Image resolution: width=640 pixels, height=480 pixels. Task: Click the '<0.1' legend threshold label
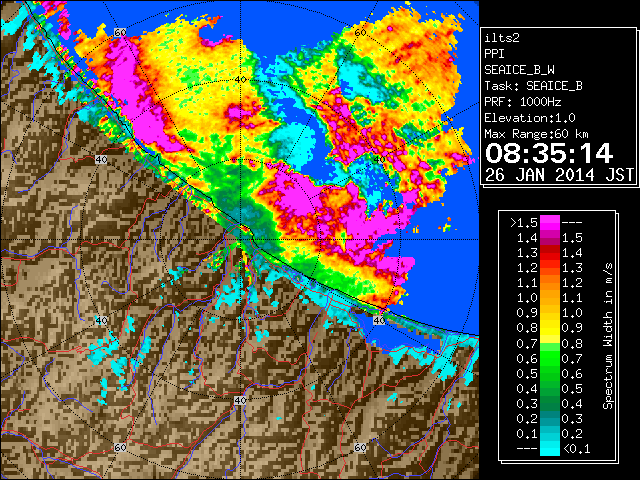click(576, 449)
